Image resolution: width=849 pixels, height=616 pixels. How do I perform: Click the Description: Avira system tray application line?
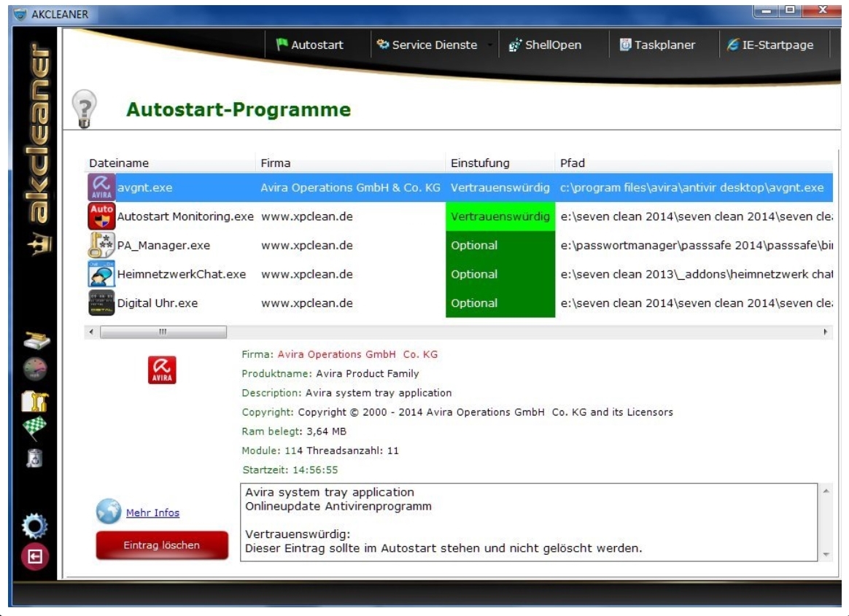tap(346, 392)
